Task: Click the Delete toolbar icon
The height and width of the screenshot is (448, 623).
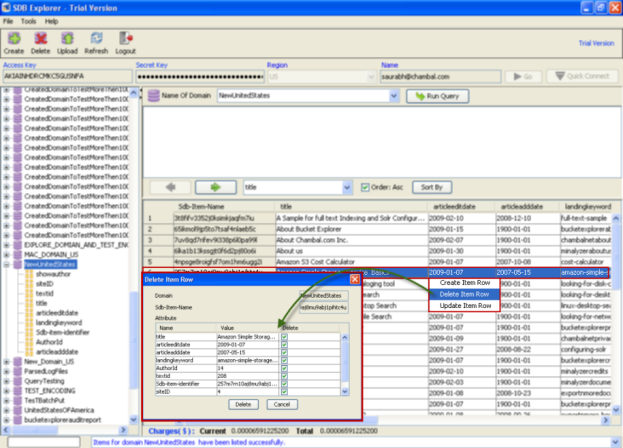Action: click(41, 39)
